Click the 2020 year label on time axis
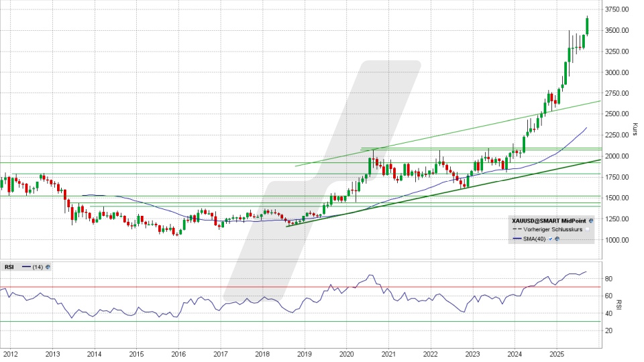 [346, 354]
